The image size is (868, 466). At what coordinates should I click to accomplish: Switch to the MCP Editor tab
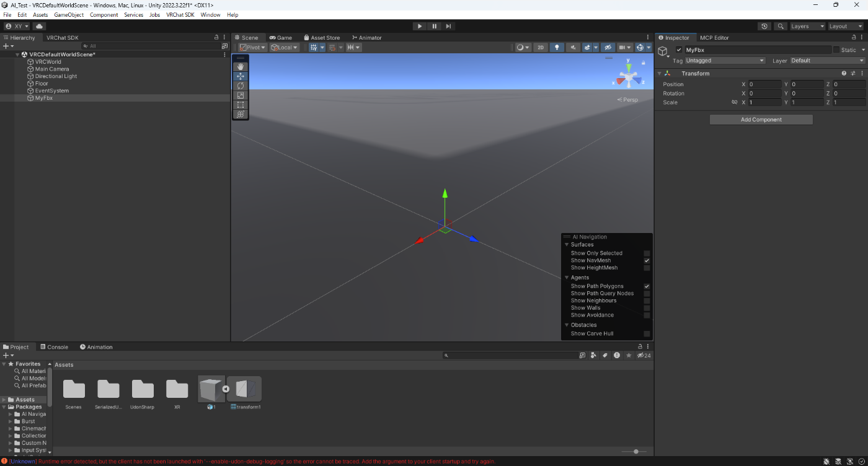[x=714, y=38]
